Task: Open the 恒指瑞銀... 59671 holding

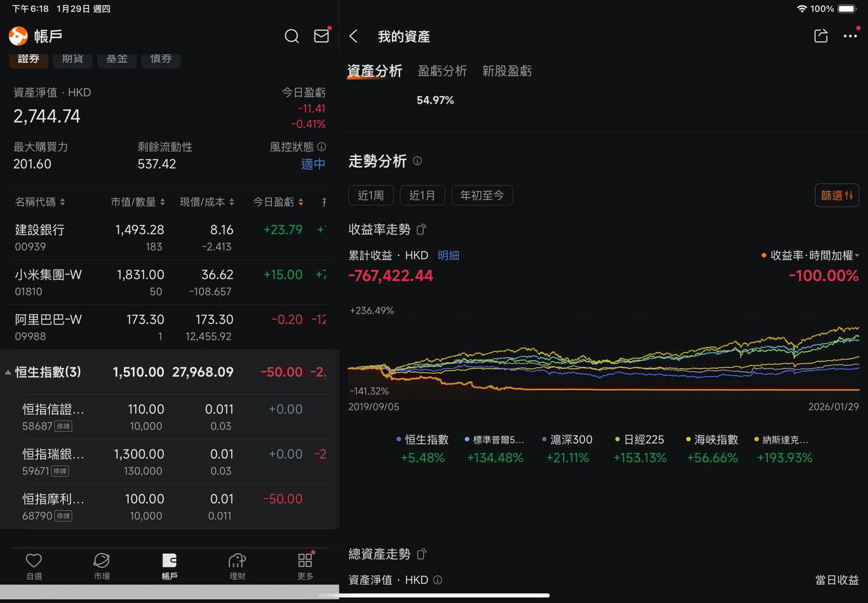Action: pos(170,462)
